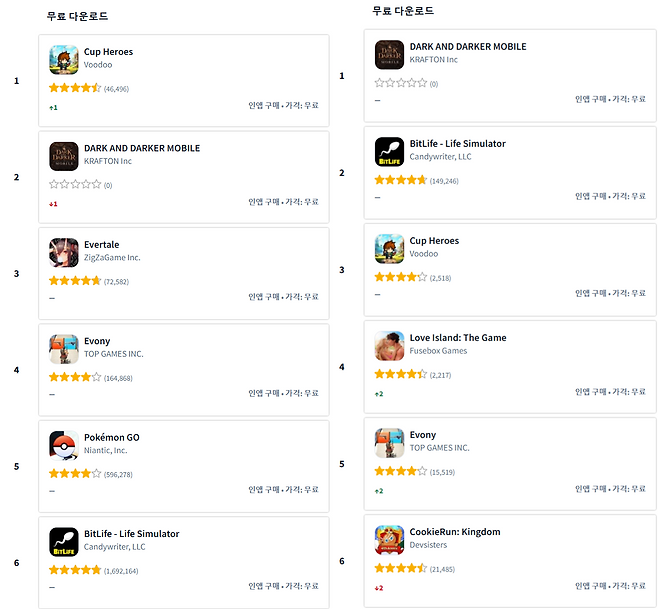Click the Niantic, Inc. developer name

(106, 451)
